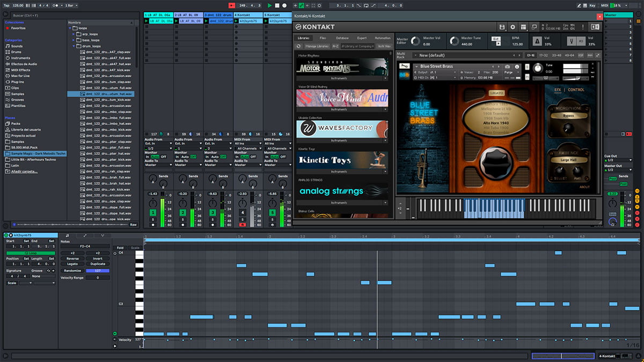
Task: Click the Randomize velocity button
Action: click(x=73, y=271)
